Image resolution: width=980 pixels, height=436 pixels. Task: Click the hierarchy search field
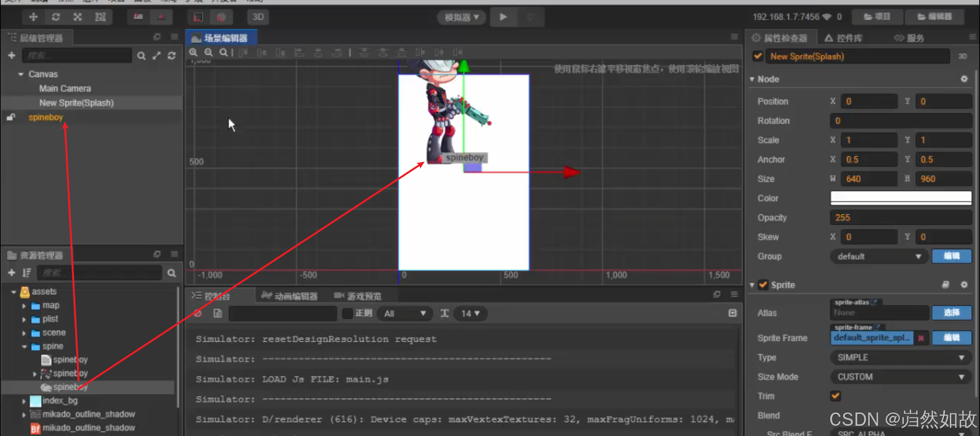pyautogui.click(x=77, y=55)
